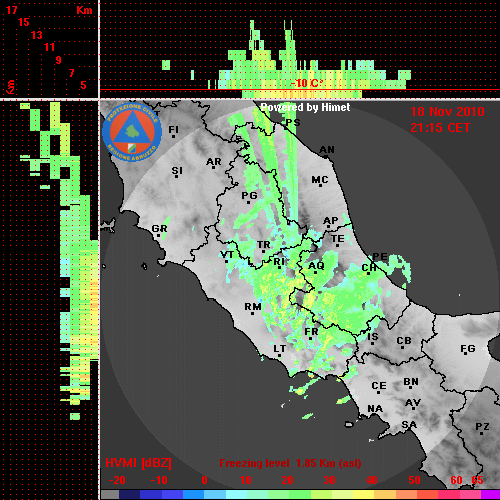Click the 'Km' label in the top-left panel
The image size is (500, 500).
tap(84, 10)
